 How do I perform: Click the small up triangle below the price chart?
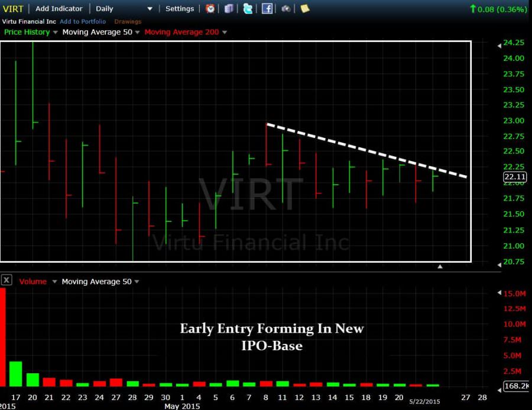(440, 267)
